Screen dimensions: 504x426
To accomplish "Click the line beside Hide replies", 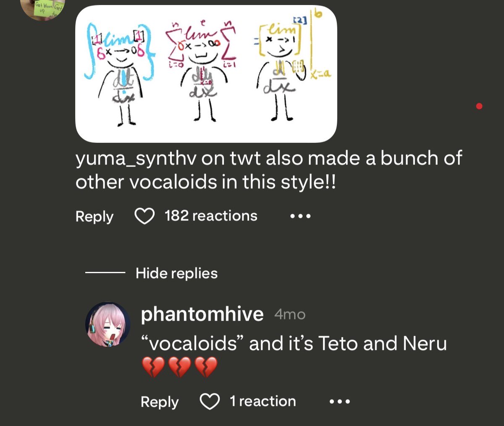I will [105, 273].
